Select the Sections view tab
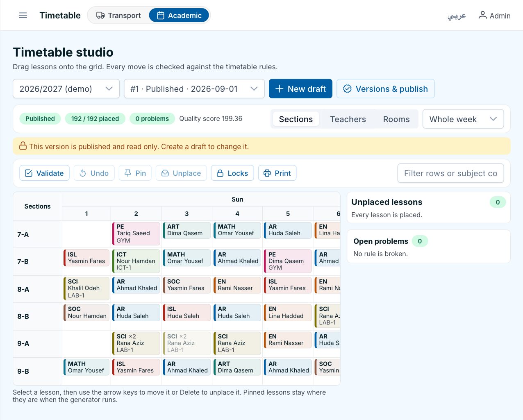Screen dimensions: 523x420 [296, 119]
